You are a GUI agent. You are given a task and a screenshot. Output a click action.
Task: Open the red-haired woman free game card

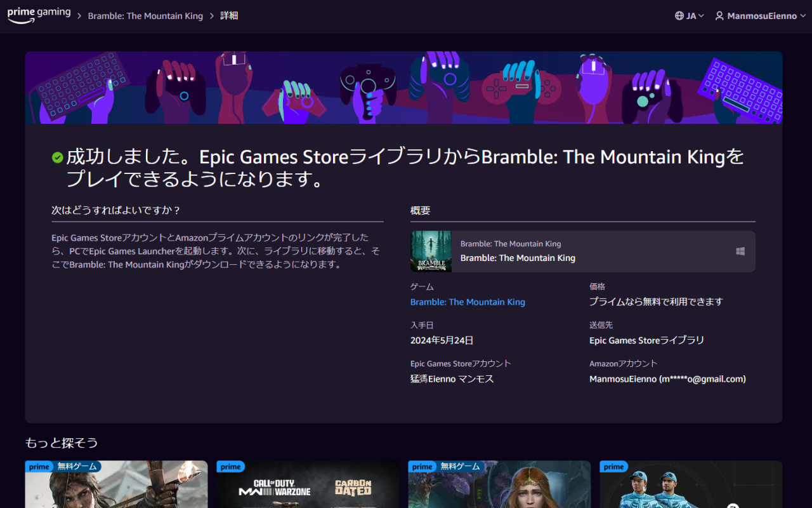click(x=499, y=484)
